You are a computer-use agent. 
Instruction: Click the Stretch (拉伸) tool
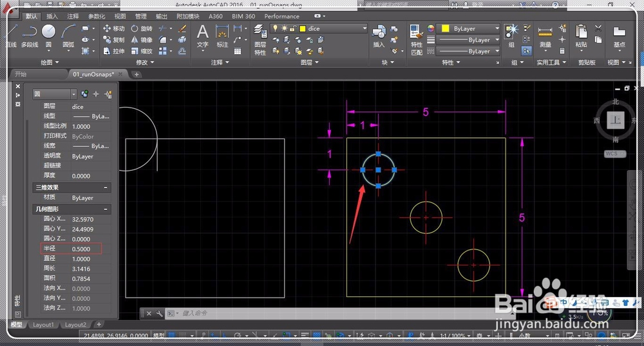114,51
